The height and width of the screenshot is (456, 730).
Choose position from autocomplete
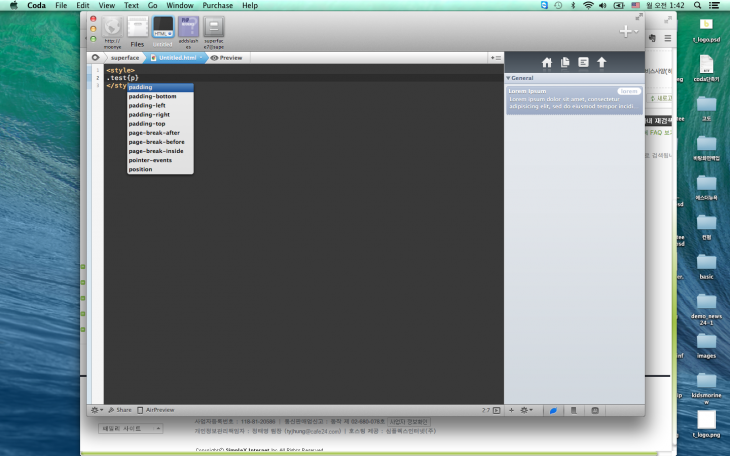pos(160,169)
